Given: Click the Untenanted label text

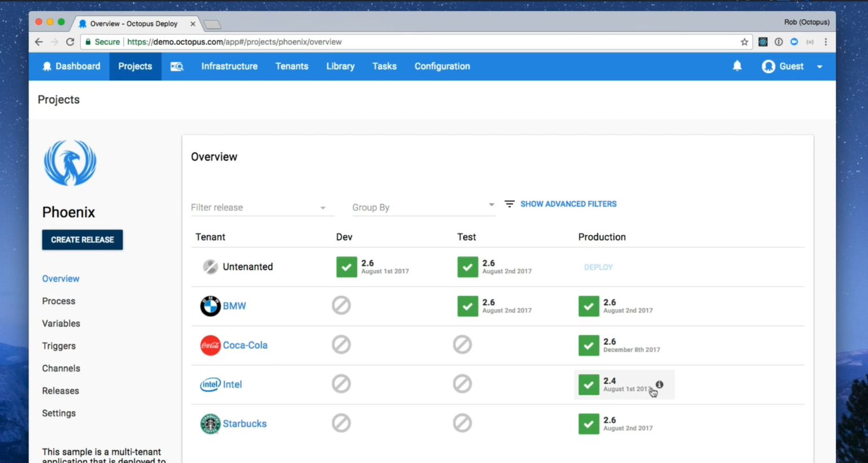Looking at the screenshot, I should click(x=248, y=267).
